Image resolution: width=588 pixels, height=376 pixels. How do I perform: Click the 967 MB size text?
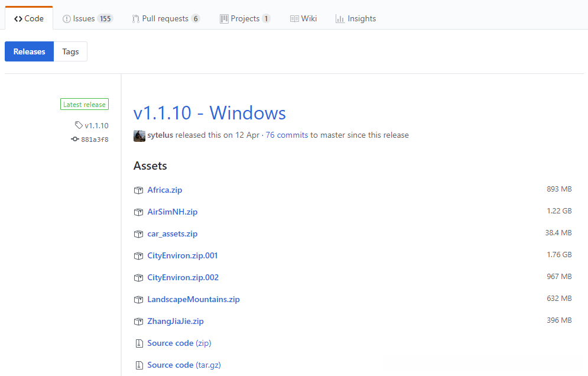[559, 277]
